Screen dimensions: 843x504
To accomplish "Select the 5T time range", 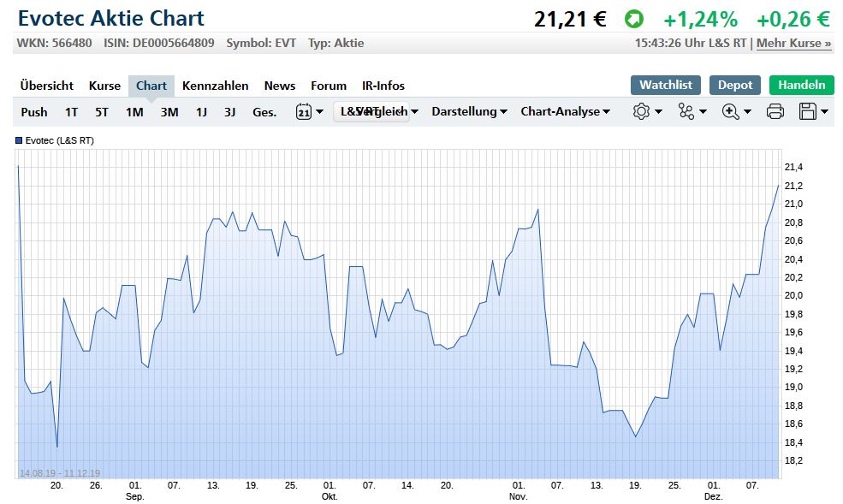I will pos(102,112).
